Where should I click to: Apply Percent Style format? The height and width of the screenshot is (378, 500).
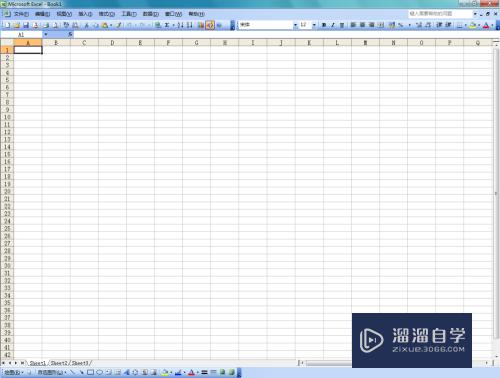(x=401, y=25)
